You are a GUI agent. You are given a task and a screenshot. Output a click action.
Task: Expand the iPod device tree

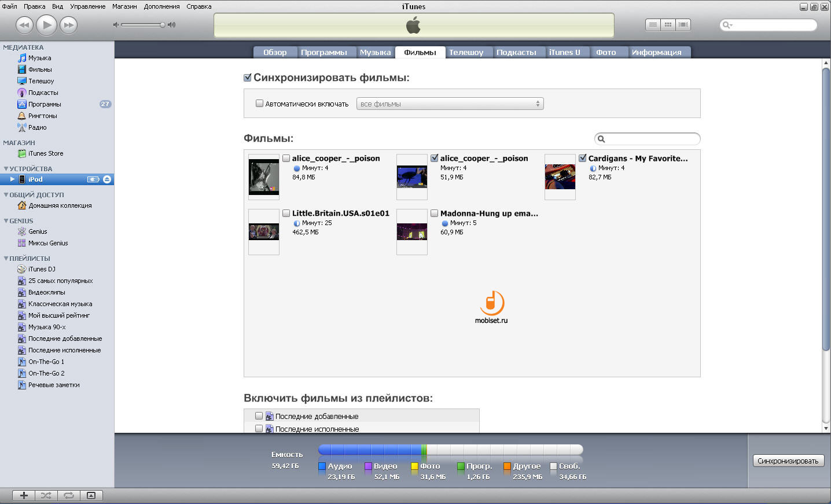[12, 179]
